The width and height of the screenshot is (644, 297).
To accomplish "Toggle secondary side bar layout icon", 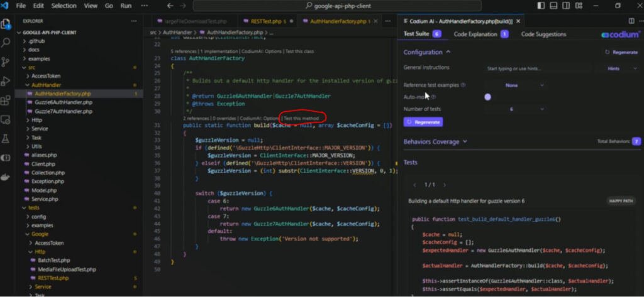I will [x=566, y=6].
